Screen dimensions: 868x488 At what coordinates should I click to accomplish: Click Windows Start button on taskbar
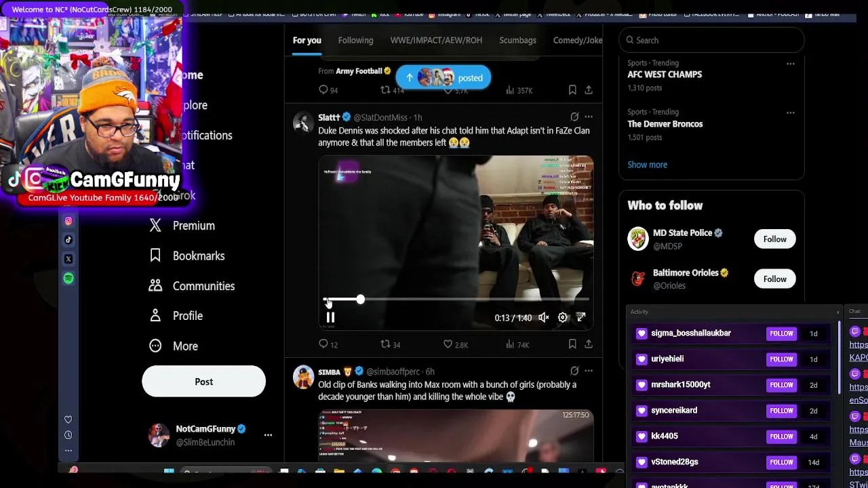(x=169, y=472)
